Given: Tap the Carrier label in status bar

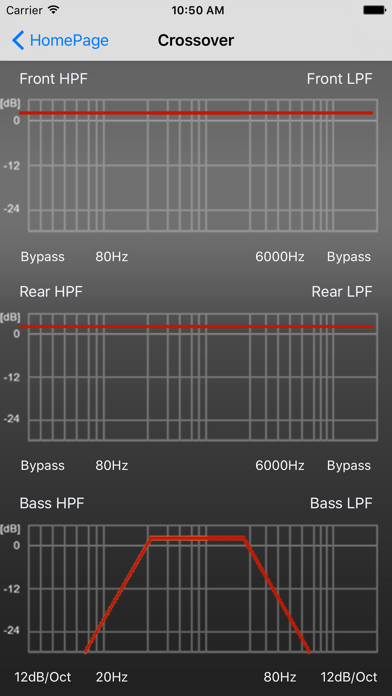Looking at the screenshot, I should 25,10.
